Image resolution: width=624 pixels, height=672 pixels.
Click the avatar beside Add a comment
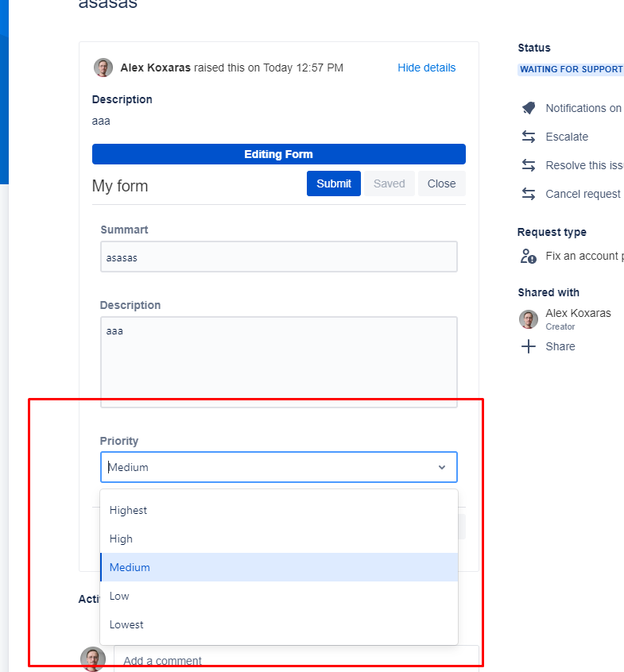coord(93,659)
